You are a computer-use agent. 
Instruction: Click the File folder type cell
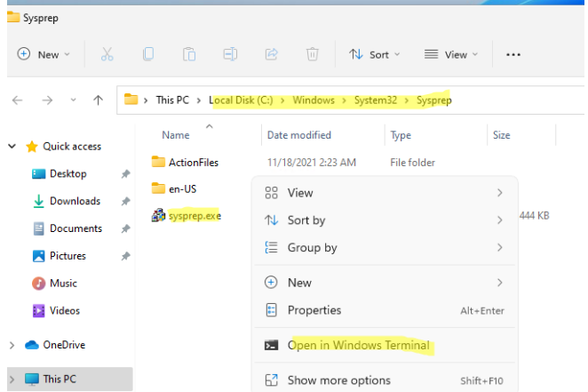(x=412, y=163)
